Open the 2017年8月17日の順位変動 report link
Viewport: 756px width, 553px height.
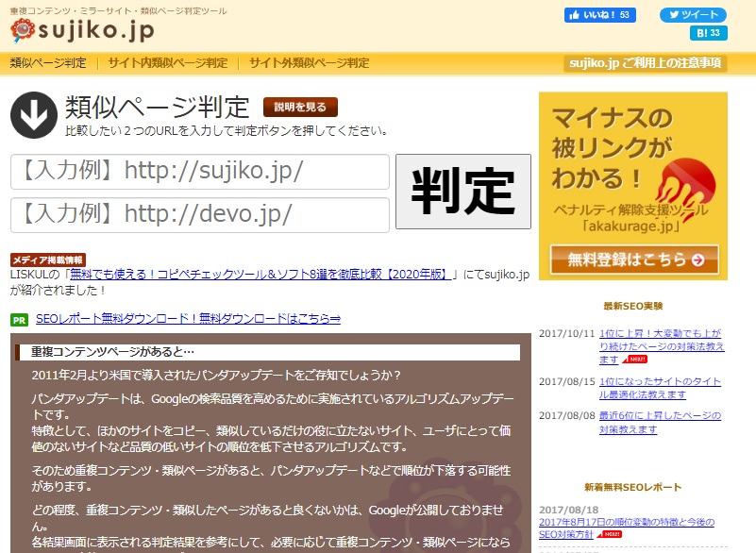click(627, 528)
